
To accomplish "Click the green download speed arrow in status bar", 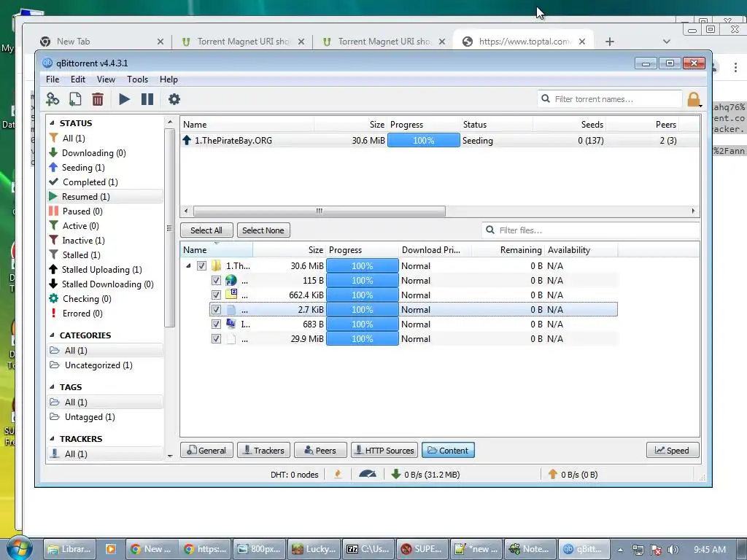I will 395,474.
